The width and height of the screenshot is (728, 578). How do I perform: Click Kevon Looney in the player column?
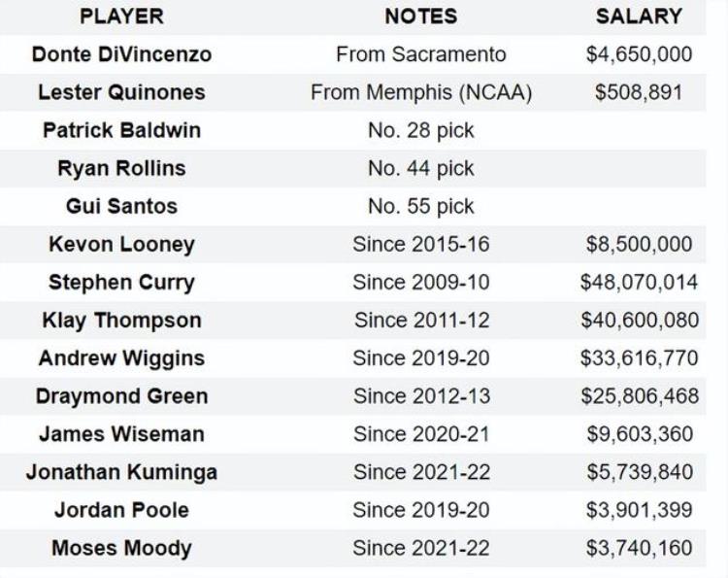click(121, 245)
